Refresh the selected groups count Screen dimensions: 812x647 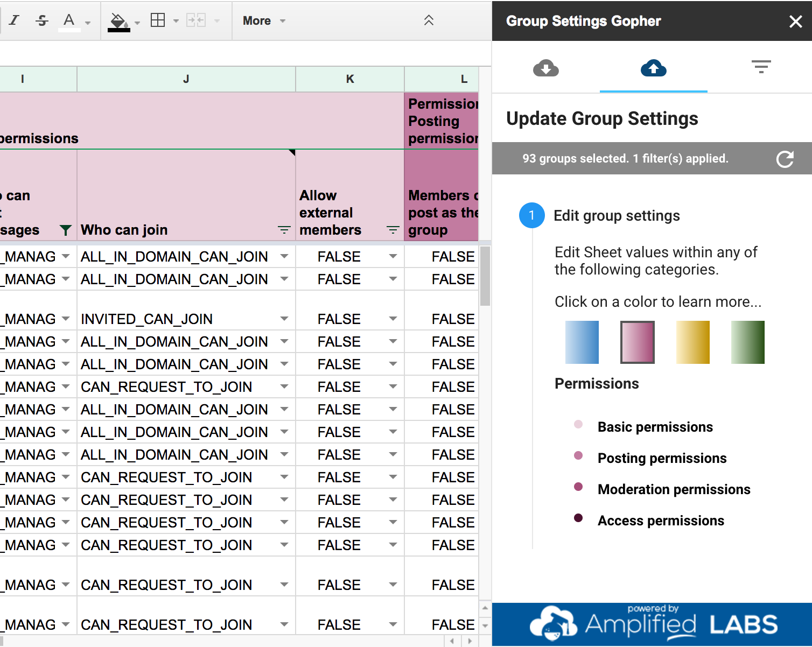[785, 159]
